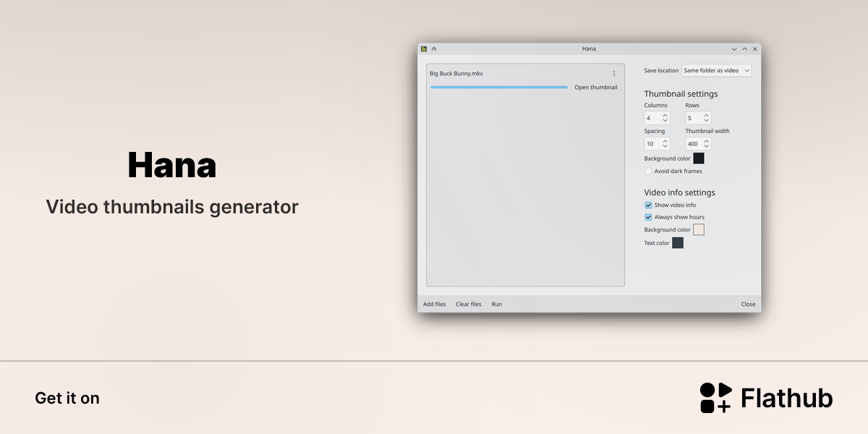Close the Hana window with X
This screenshot has height=434, width=868.
(x=755, y=49)
